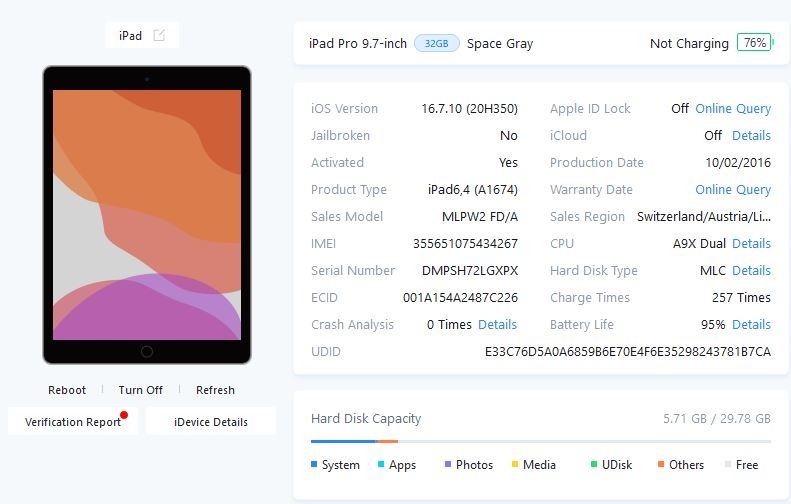This screenshot has height=504, width=791.
Task: Open the Verification Report
Action: (73, 421)
